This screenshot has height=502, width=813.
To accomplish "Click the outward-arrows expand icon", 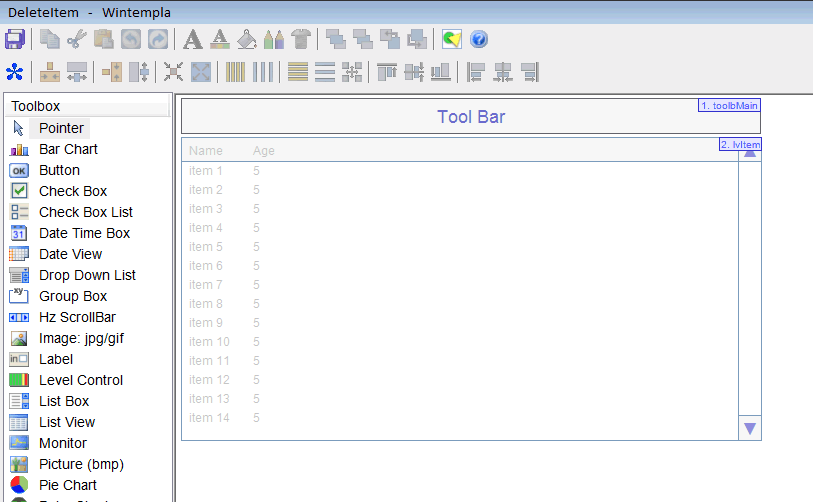I will (x=201, y=72).
